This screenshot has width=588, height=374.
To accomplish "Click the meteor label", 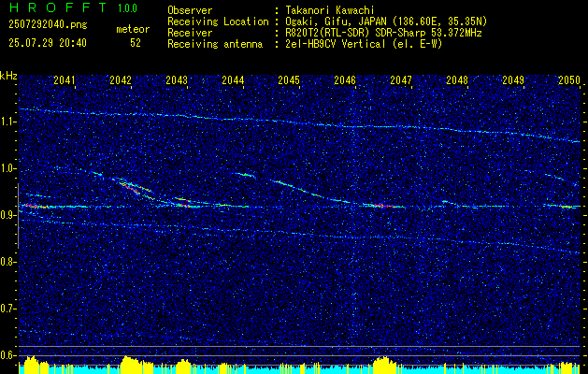I will (133, 29).
